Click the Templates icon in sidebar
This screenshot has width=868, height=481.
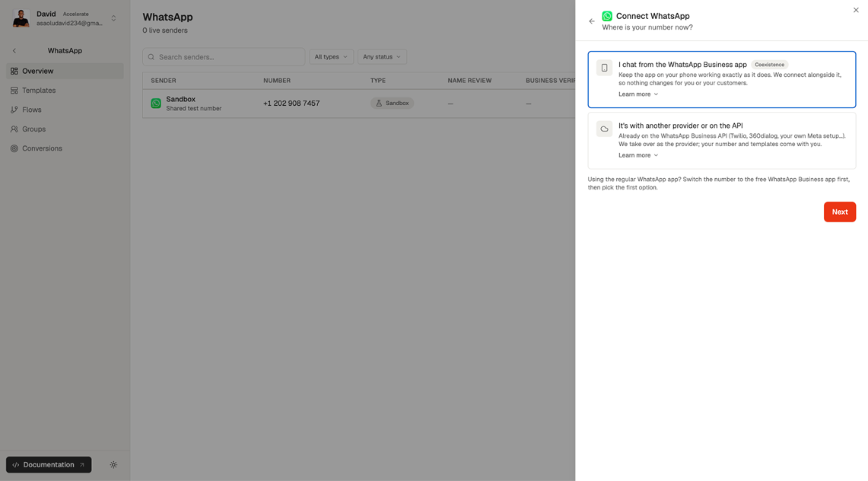pos(14,91)
